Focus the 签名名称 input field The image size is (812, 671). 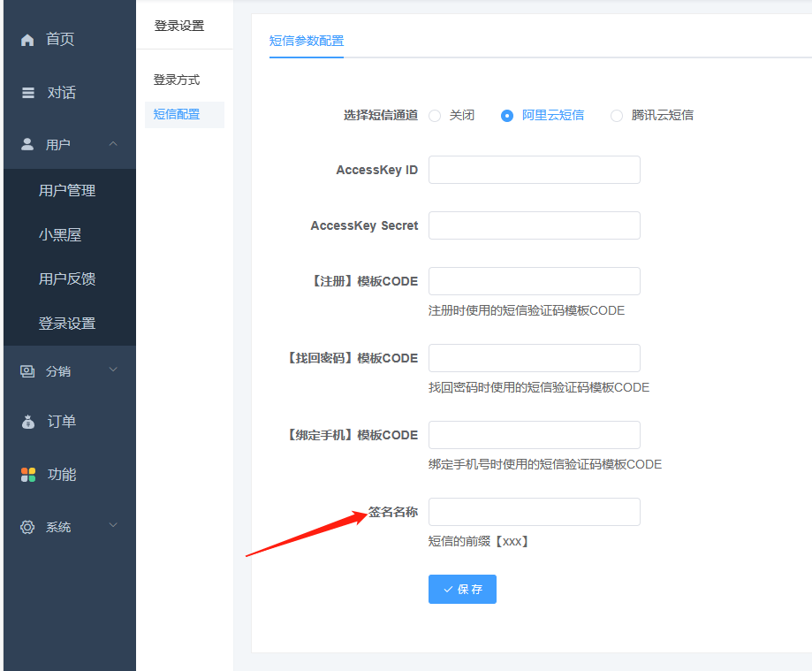click(534, 512)
